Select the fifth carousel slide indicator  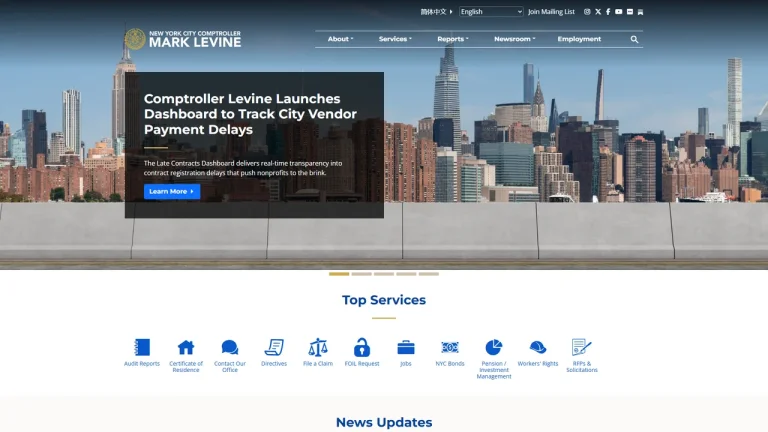429,274
